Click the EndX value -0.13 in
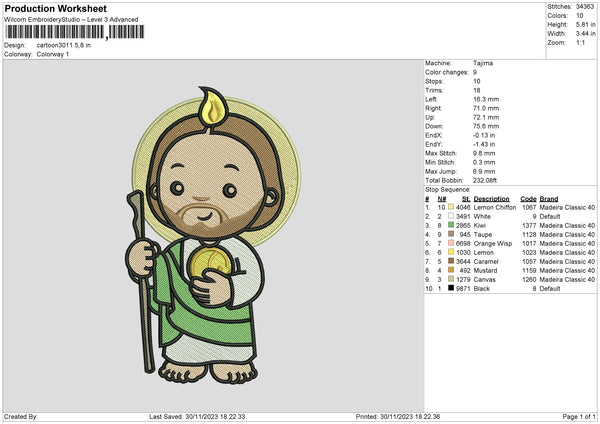 [x=484, y=135]
